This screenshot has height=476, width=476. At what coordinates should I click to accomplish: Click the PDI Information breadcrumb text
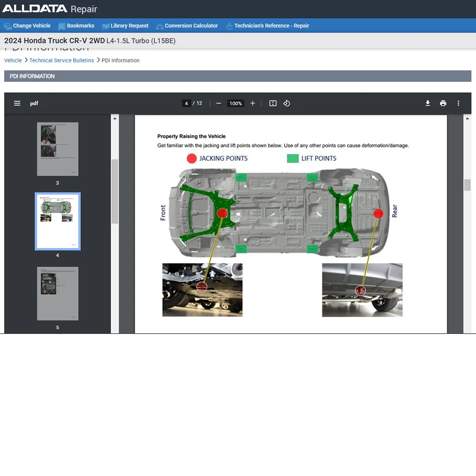(x=120, y=60)
